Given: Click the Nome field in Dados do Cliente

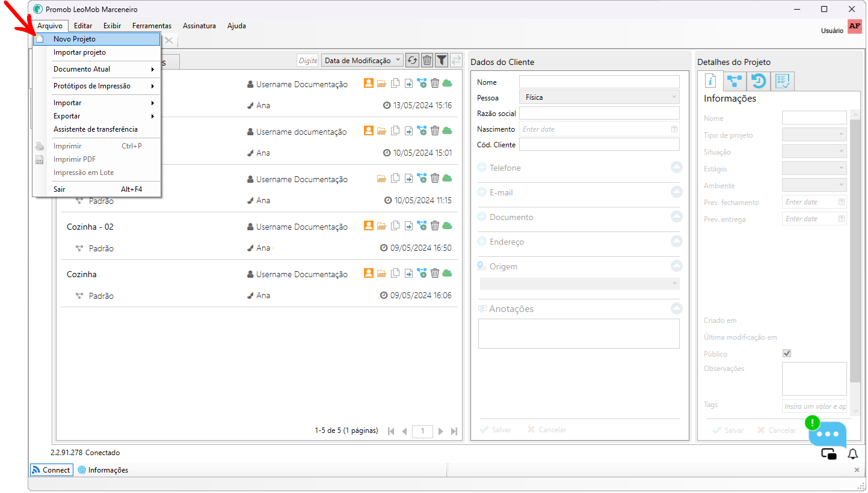Looking at the screenshot, I should coord(599,82).
